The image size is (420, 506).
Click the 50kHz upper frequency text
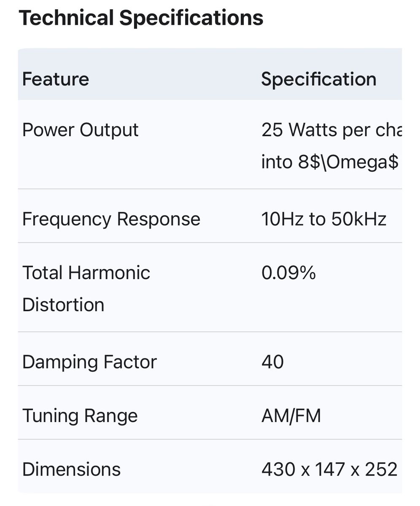[358, 219]
